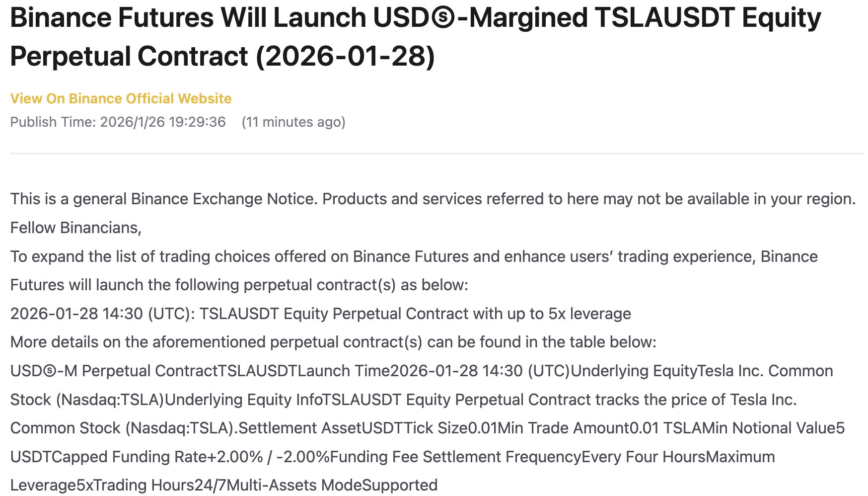Click the "(2026-01-28)" date in headline
Screen dimensions: 868x496
345,56
